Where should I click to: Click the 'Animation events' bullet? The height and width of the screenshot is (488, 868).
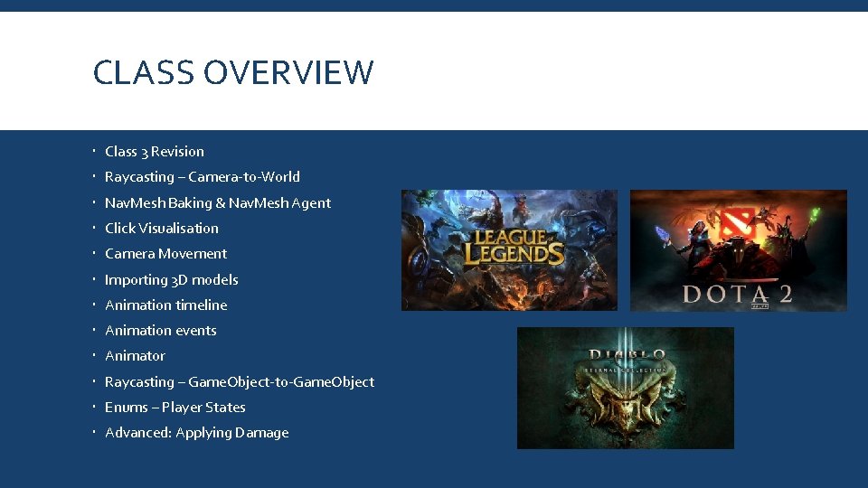[161, 331]
